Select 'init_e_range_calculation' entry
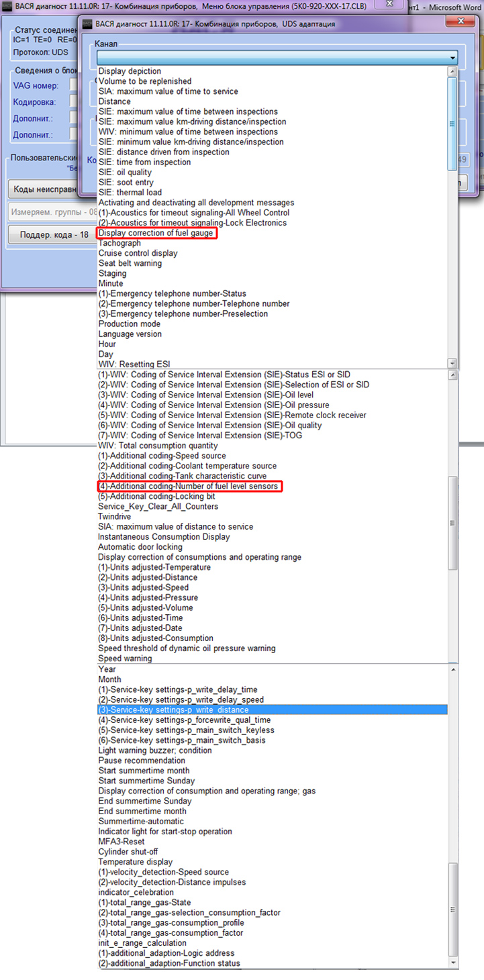Viewport: 484px width, 980px height. pos(142,942)
